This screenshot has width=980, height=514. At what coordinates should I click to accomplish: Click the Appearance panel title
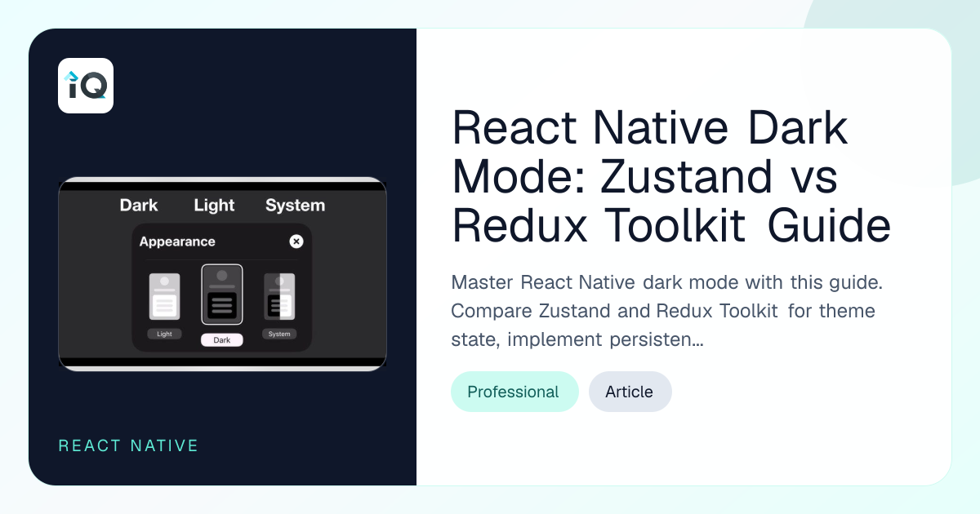[177, 241]
